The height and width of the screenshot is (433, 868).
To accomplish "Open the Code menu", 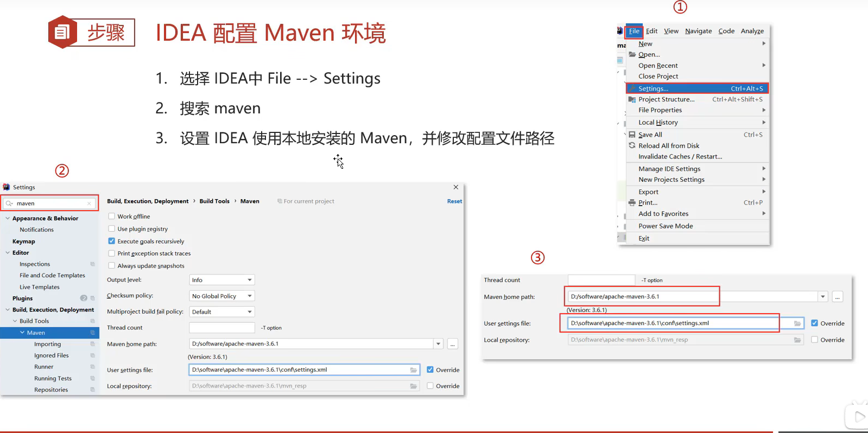I will point(726,31).
